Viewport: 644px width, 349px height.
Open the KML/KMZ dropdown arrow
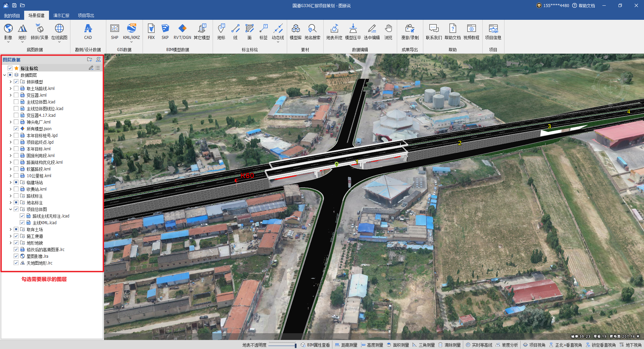[131, 42]
